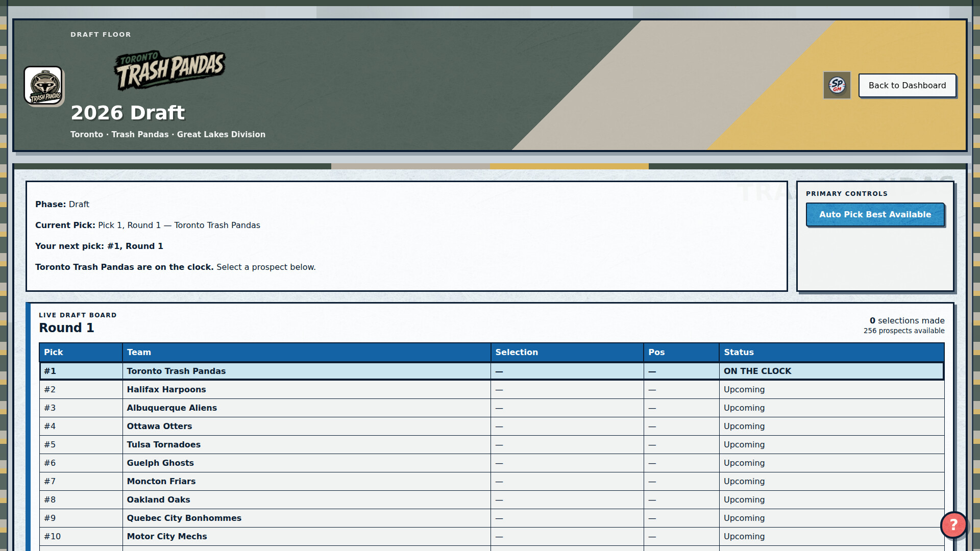The width and height of the screenshot is (980, 551).
Task: Click ON THE CLOCK status cell
Action: [831, 371]
